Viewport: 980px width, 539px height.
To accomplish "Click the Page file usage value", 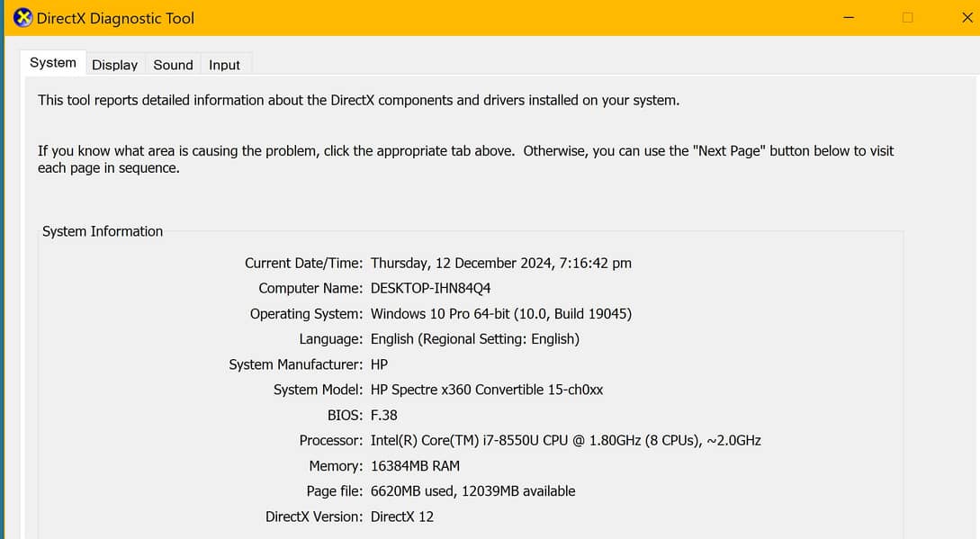I will click(x=472, y=491).
